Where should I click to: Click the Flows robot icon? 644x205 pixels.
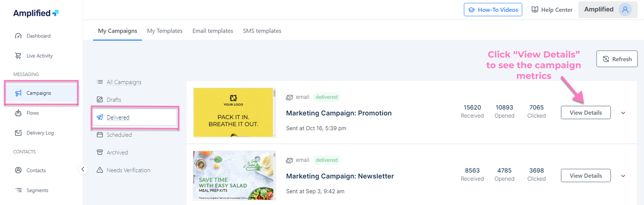18,113
